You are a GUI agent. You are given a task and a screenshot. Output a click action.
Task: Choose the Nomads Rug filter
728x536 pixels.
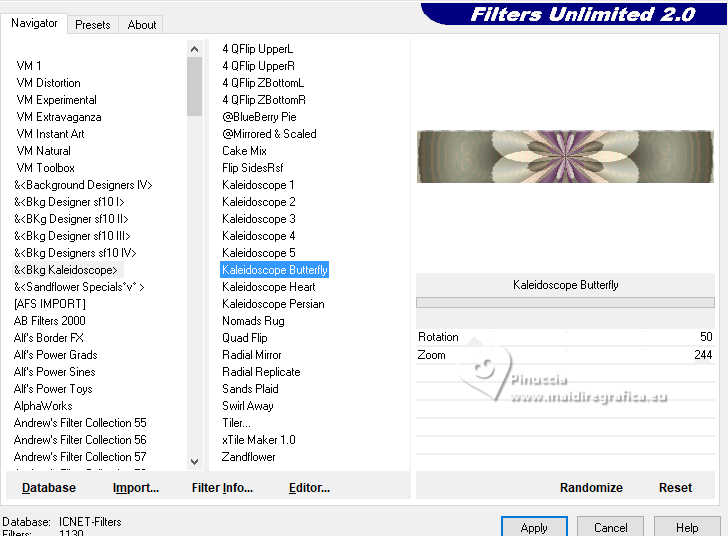[253, 321]
